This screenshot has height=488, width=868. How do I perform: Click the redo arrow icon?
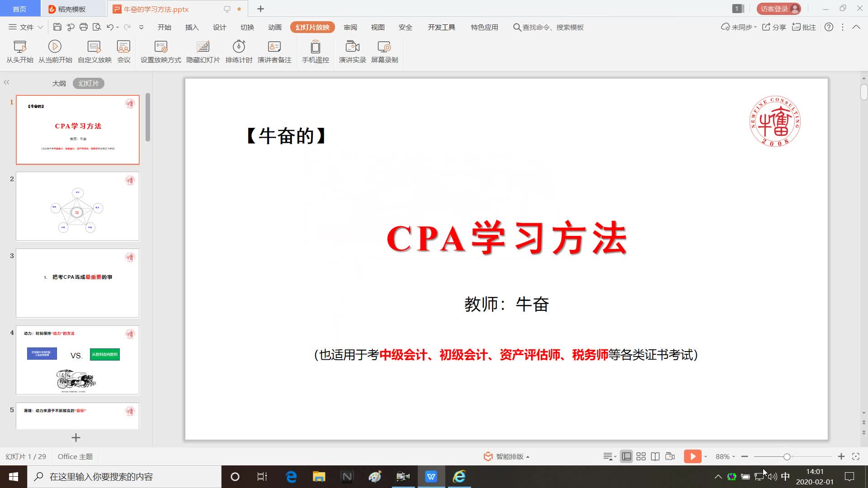coord(127,27)
